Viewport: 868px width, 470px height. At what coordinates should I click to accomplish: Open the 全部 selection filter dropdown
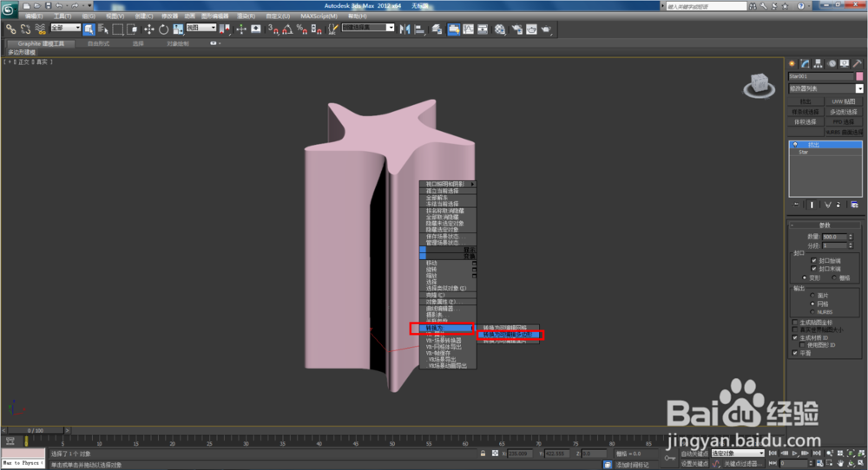[65, 28]
